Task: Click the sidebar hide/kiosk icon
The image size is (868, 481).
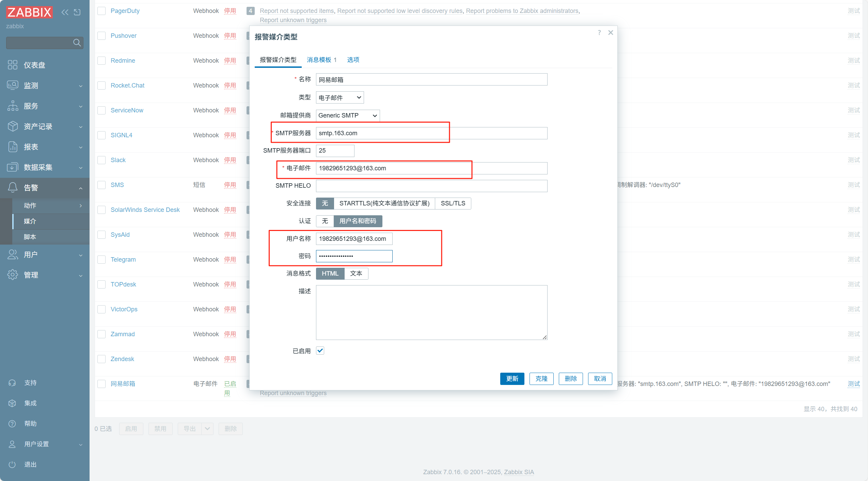Action: click(x=77, y=12)
